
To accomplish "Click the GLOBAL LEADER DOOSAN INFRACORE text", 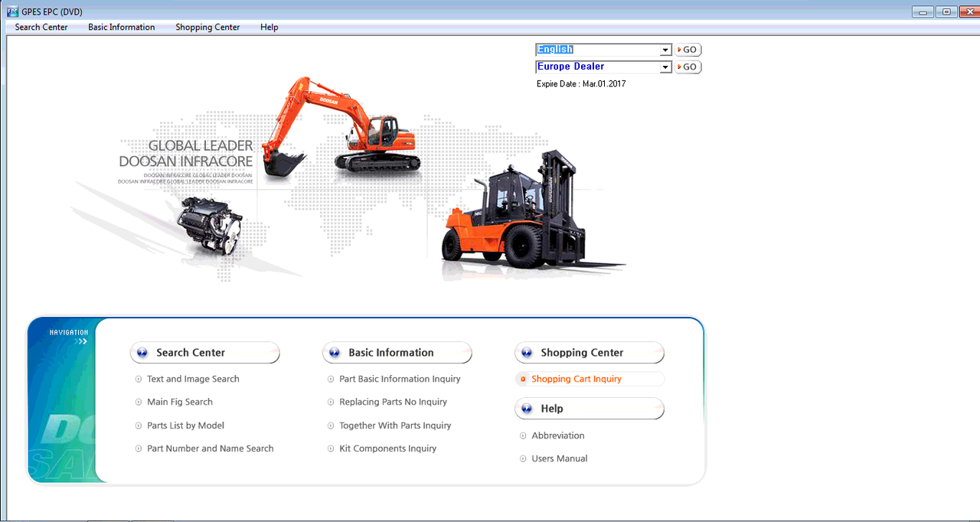I will tap(186, 153).
